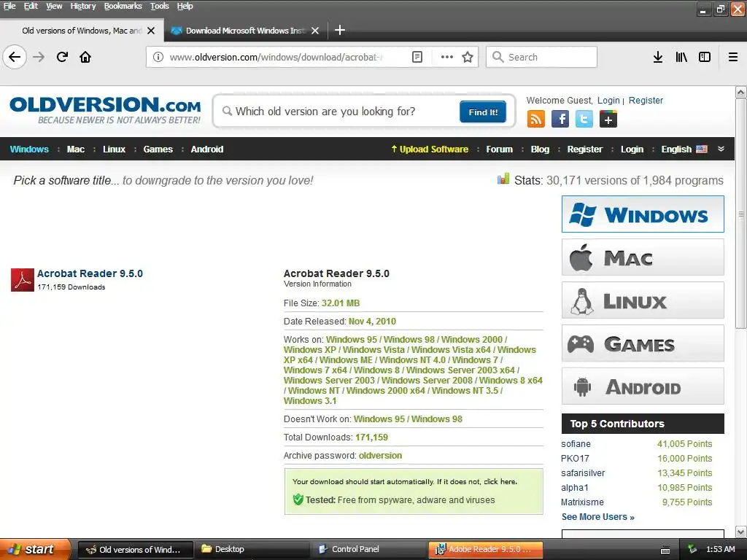Open the Acrobat Reader 9.5.0 title link
Viewport: 747px width, 560px height.
(x=90, y=273)
